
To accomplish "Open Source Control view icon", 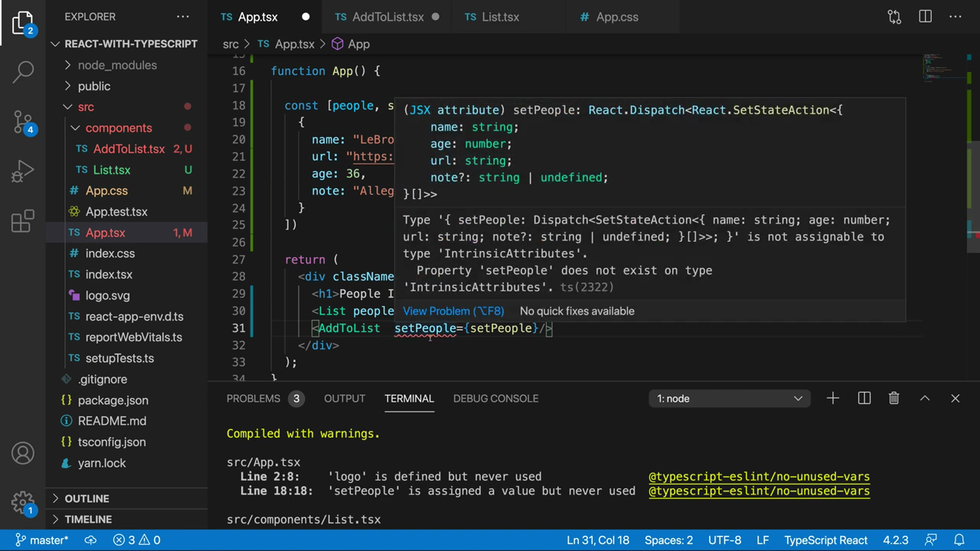I will (x=23, y=122).
